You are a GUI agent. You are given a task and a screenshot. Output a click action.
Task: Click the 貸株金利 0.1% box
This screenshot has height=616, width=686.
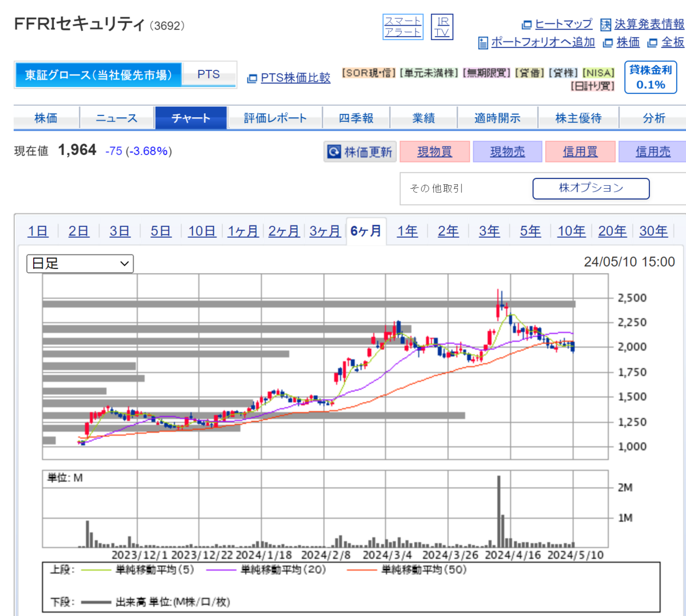(651, 77)
